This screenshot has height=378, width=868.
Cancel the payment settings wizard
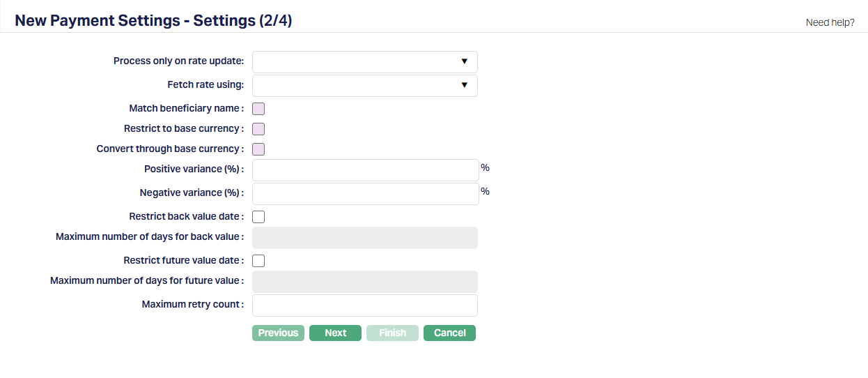(449, 333)
